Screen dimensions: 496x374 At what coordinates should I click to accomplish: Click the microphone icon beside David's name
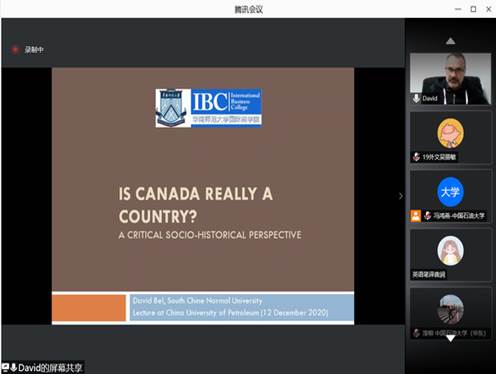[x=416, y=98]
